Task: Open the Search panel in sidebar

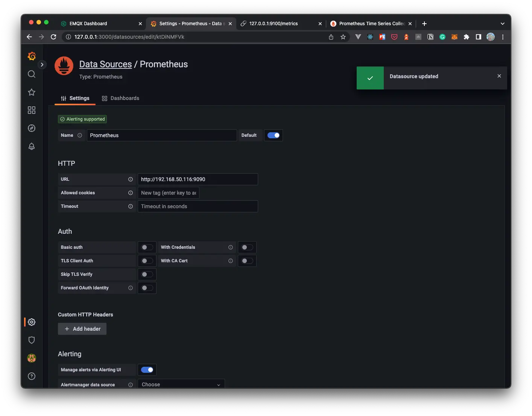Action: pyautogui.click(x=32, y=74)
